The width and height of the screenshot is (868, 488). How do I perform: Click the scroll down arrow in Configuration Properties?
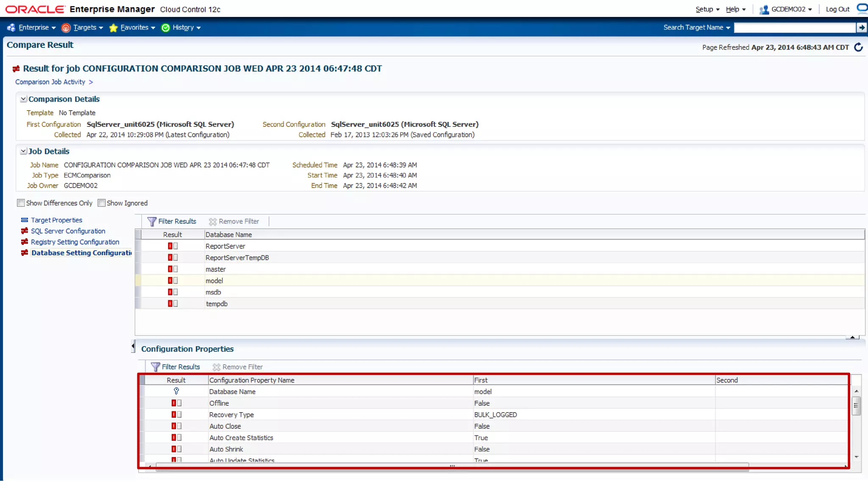857,457
